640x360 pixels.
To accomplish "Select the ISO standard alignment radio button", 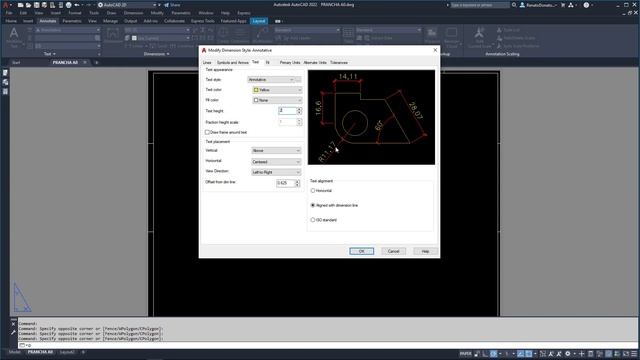I will pyautogui.click(x=313, y=220).
